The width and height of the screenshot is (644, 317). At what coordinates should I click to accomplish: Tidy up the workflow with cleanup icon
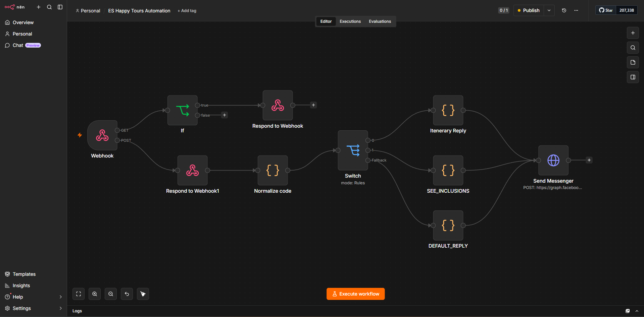(143, 294)
